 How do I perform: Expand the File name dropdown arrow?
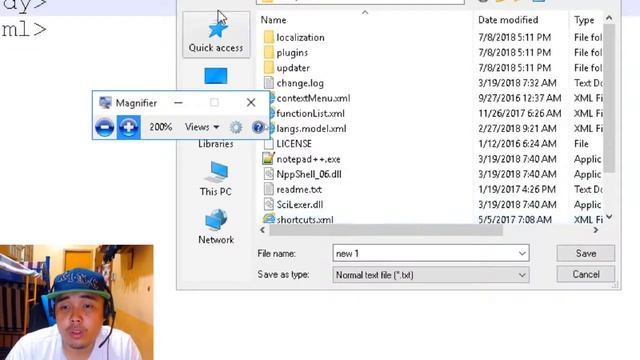pyautogui.click(x=522, y=253)
